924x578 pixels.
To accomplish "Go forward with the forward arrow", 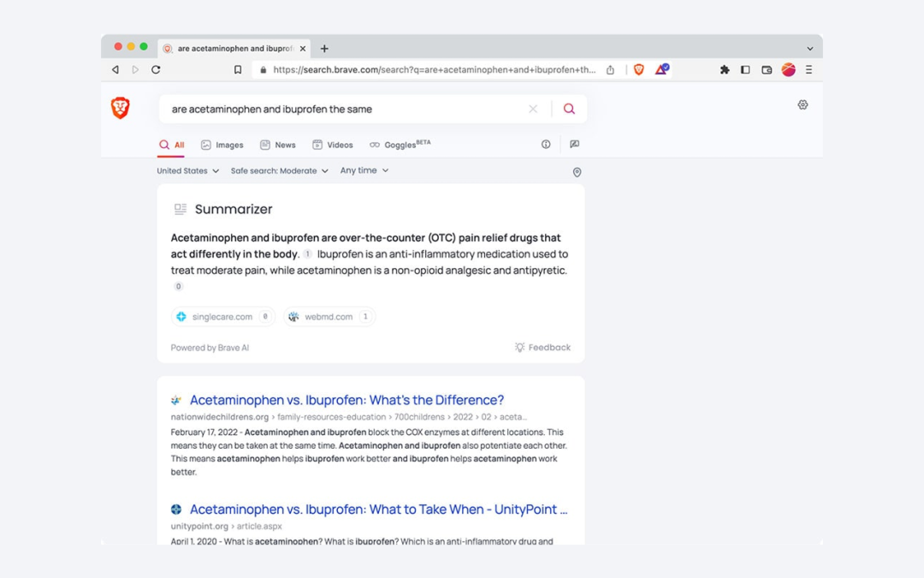I will tap(135, 69).
